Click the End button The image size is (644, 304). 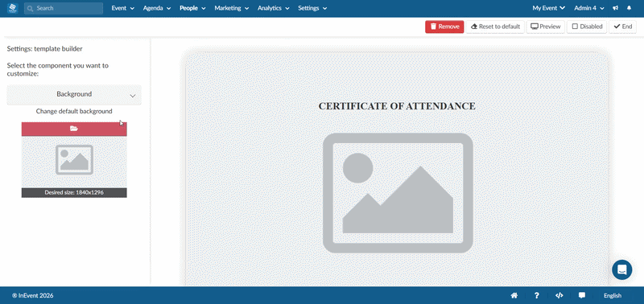622,27
